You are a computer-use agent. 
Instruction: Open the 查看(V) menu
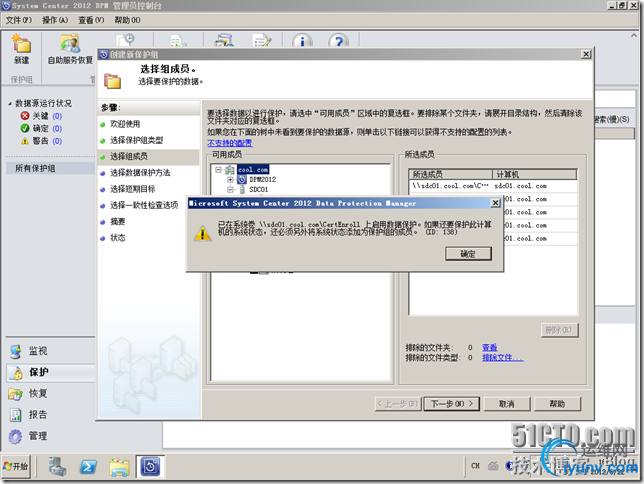point(91,20)
